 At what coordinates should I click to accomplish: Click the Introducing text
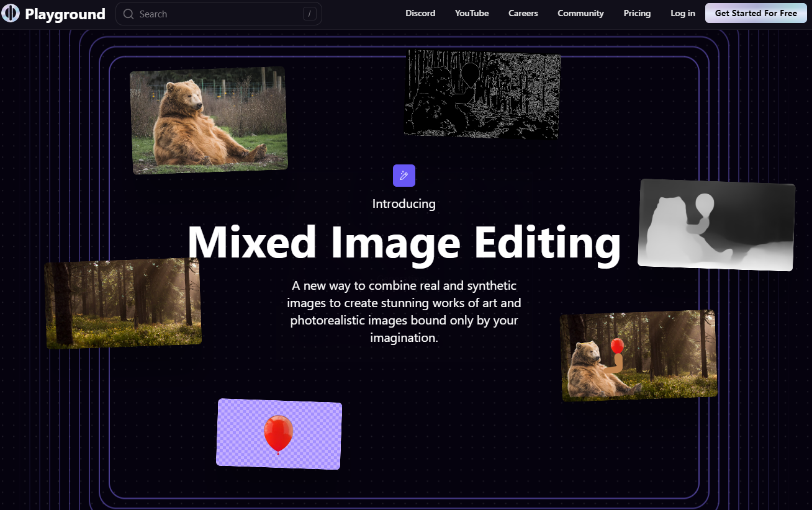pyautogui.click(x=404, y=204)
